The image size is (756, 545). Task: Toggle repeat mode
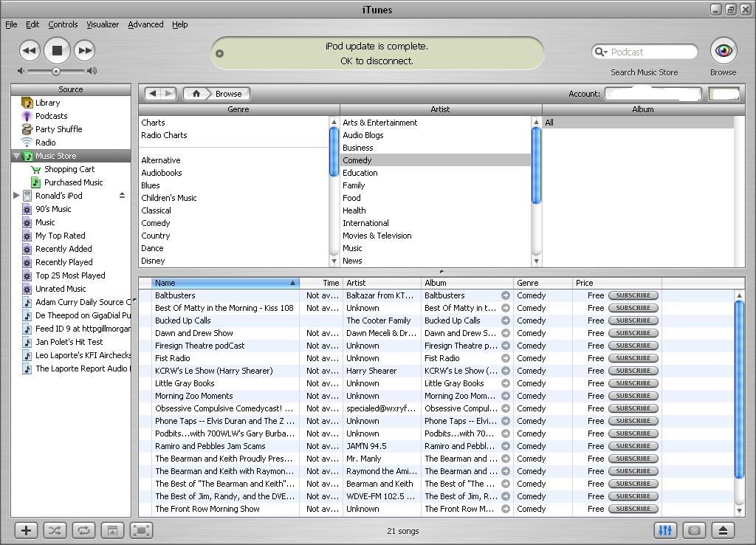83,530
